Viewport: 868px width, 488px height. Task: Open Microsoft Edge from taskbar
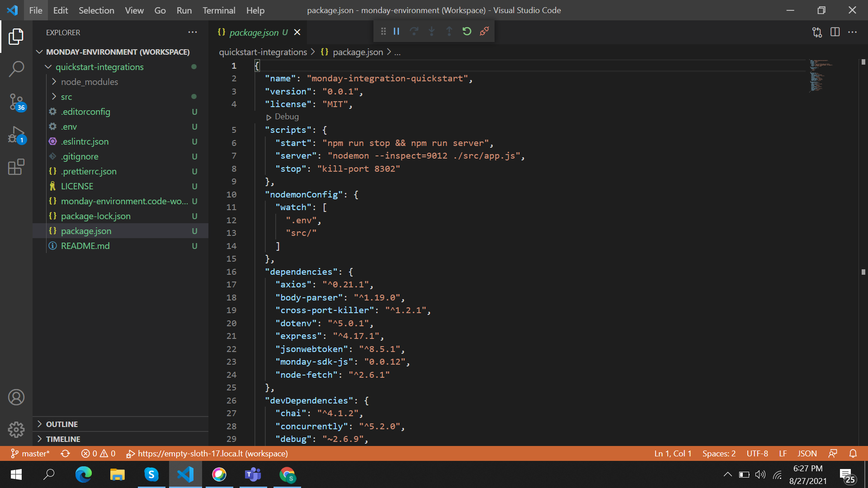[83, 474]
